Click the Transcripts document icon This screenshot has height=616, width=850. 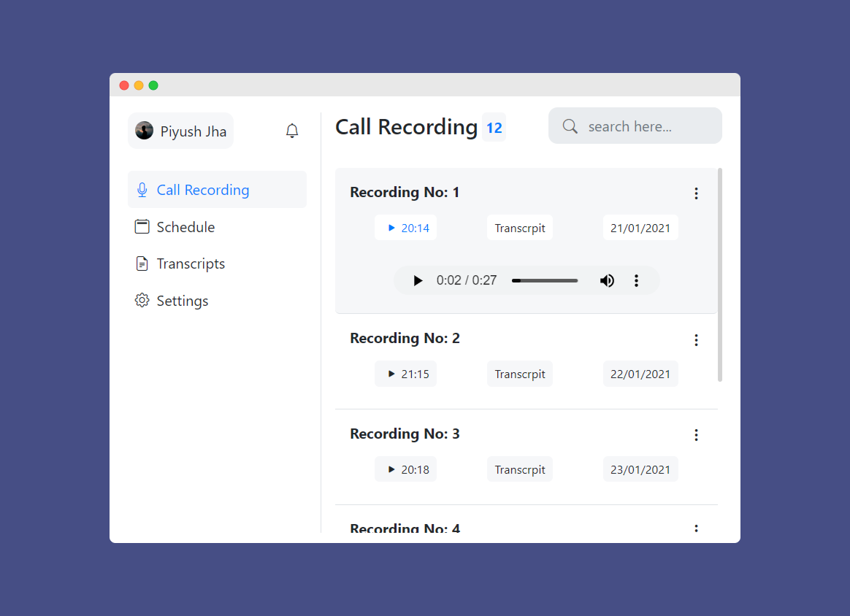point(142,263)
